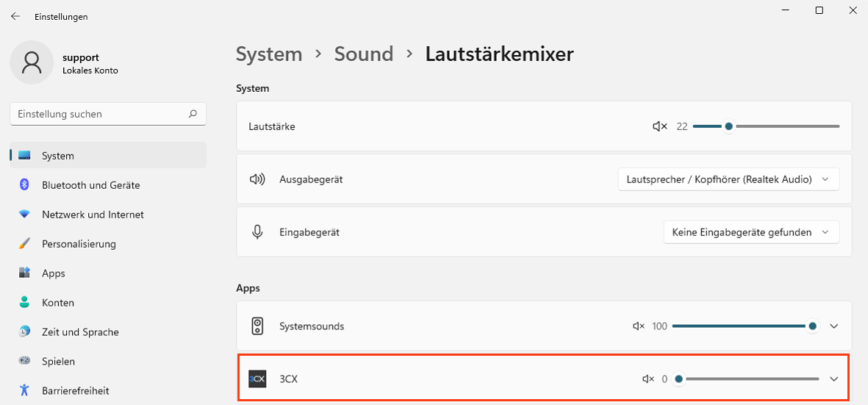Viewport: 868px width, 405px height.
Task: Click the support user avatar icon
Action: [x=32, y=62]
